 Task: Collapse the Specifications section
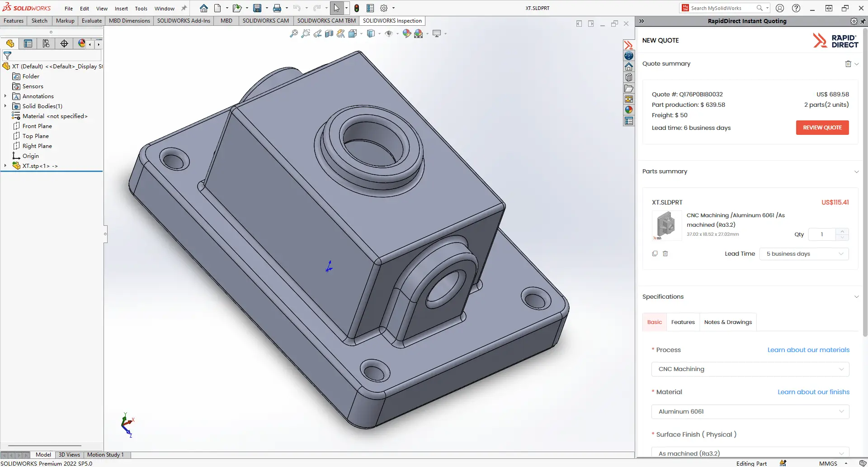point(856,297)
